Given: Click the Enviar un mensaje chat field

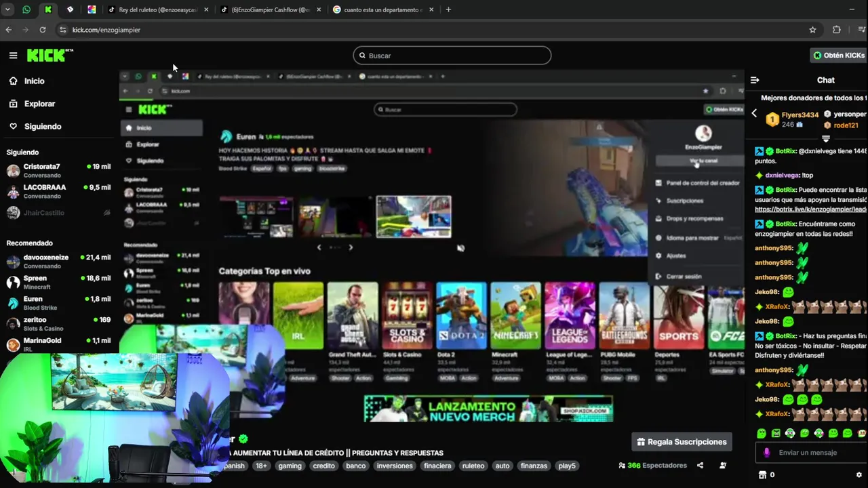Looking at the screenshot, I should [x=812, y=453].
